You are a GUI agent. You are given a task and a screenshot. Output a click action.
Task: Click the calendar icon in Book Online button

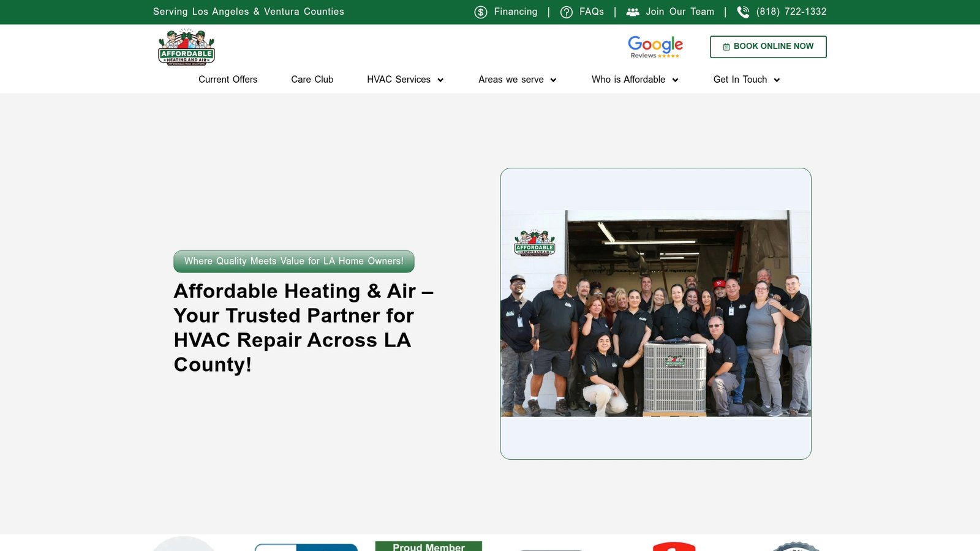[726, 47]
